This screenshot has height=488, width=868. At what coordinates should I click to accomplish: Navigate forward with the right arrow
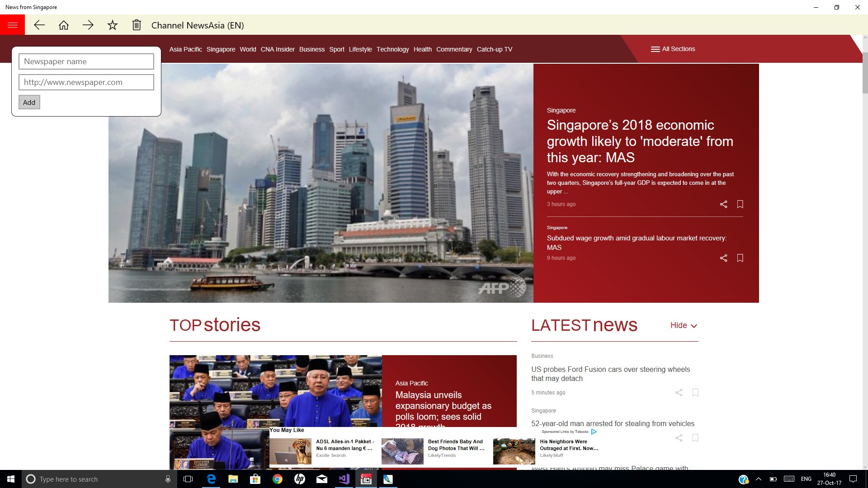tap(88, 25)
